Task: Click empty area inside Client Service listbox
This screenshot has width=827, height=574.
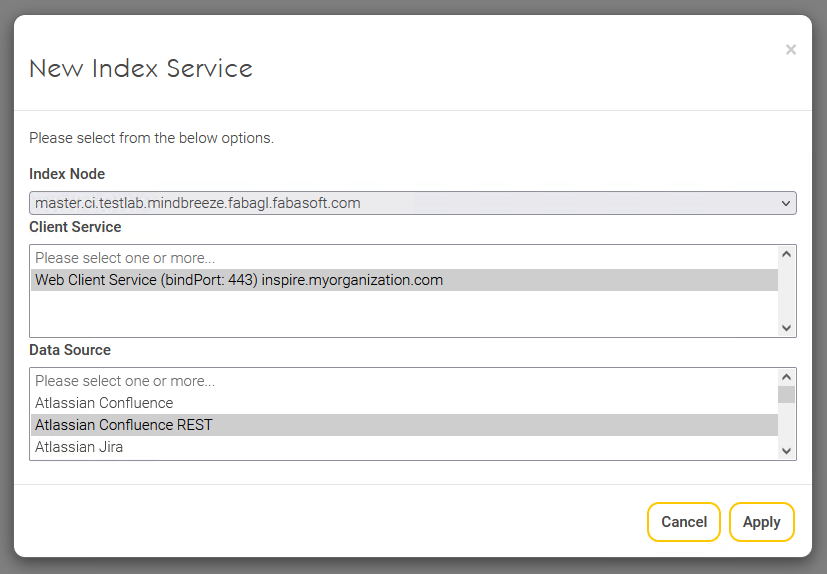Action: click(400, 314)
